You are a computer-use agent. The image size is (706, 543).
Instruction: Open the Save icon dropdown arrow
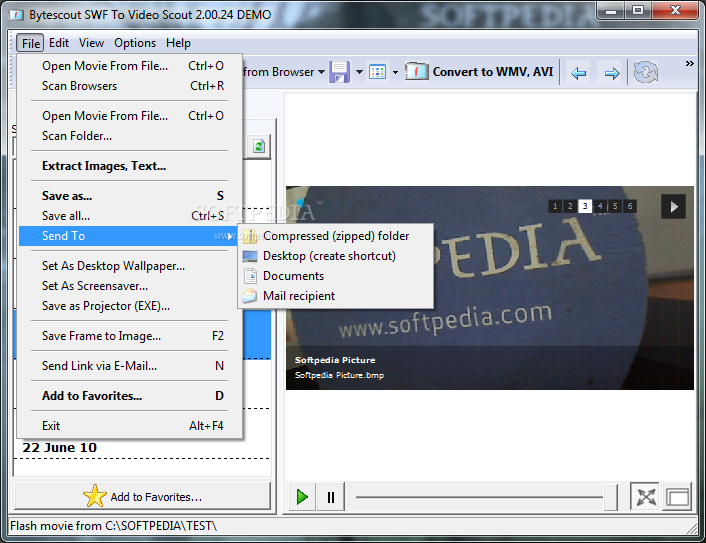(359, 72)
